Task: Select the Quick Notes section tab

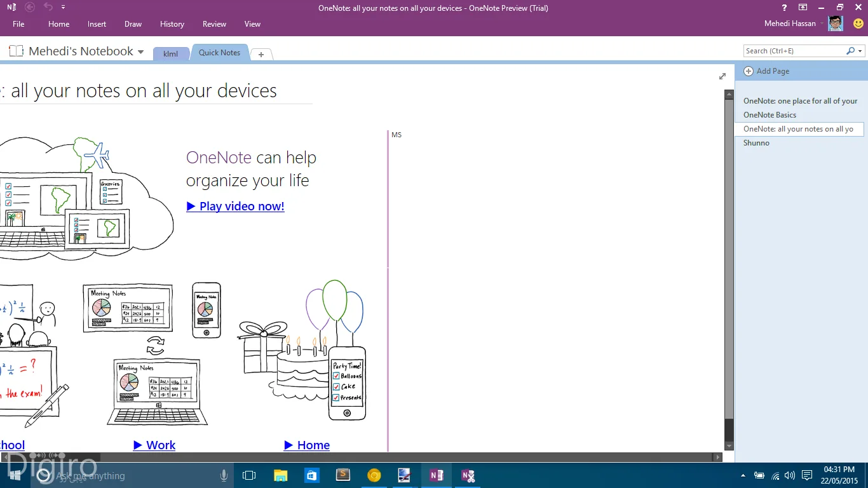Action: point(219,53)
